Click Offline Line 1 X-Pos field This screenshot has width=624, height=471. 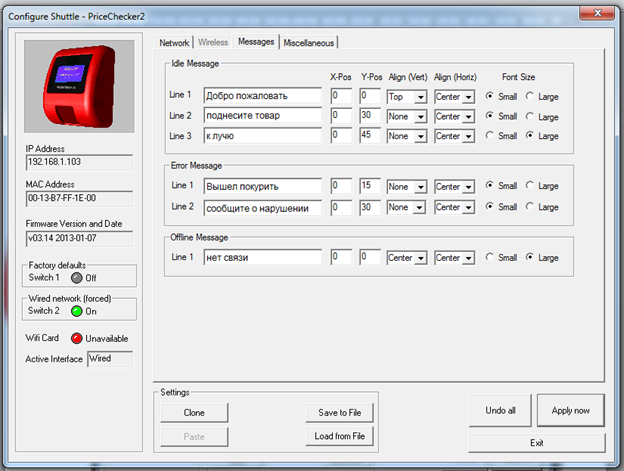(x=341, y=257)
